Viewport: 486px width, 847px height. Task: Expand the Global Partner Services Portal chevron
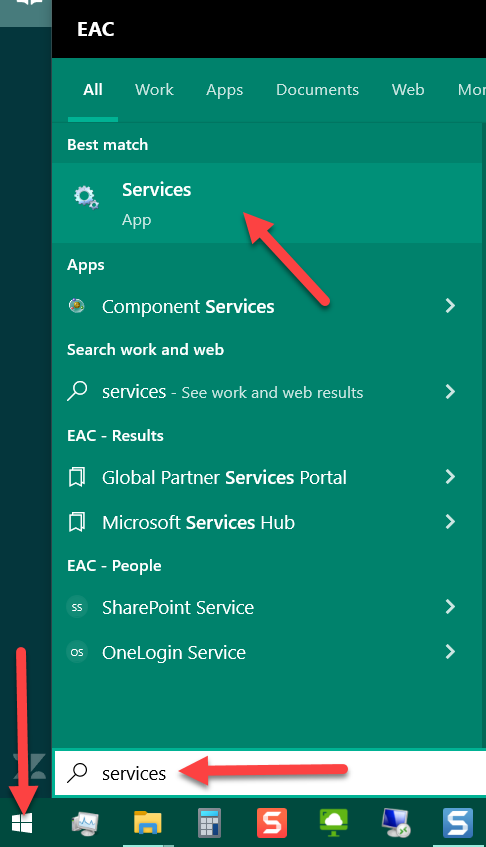pyautogui.click(x=450, y=477)
